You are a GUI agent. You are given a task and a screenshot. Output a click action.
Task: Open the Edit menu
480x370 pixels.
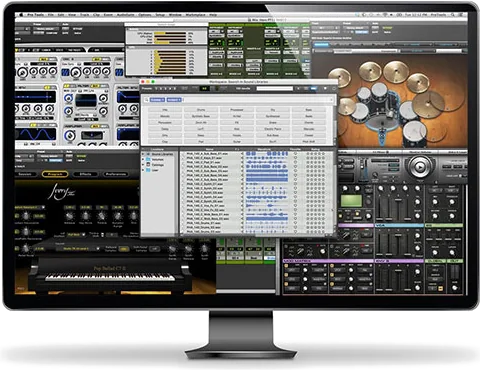tap(61, 15)
